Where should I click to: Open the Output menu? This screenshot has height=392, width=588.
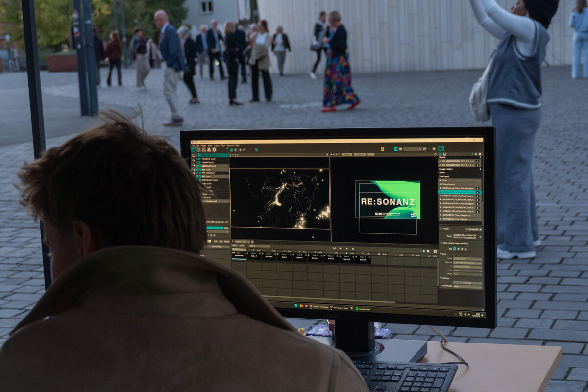pos(216,145)
